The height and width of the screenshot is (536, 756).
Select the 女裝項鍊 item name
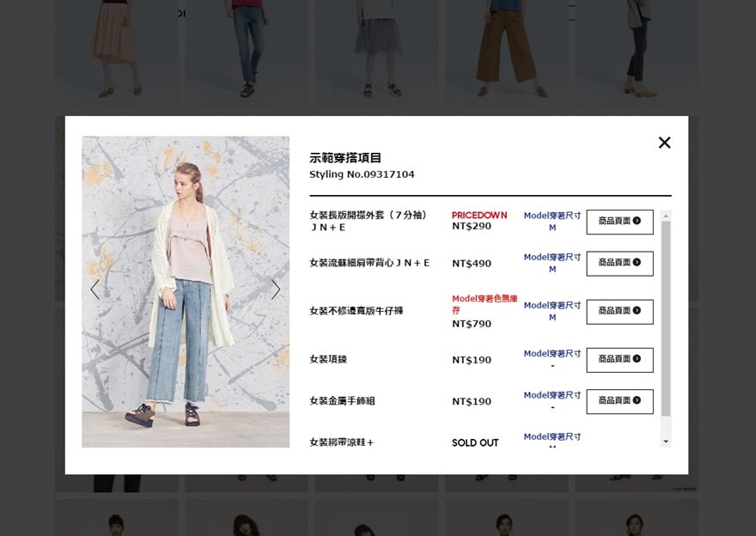tap(328, 359)
